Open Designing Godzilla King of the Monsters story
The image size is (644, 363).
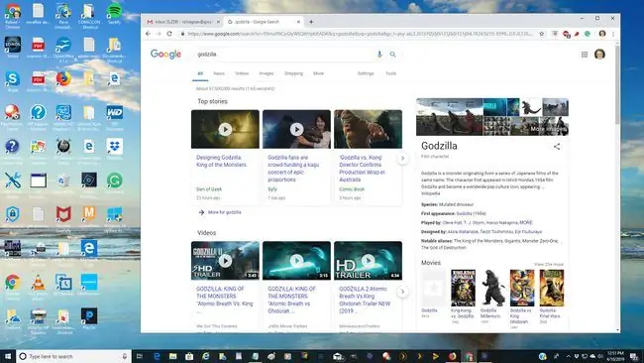point(221,161)
